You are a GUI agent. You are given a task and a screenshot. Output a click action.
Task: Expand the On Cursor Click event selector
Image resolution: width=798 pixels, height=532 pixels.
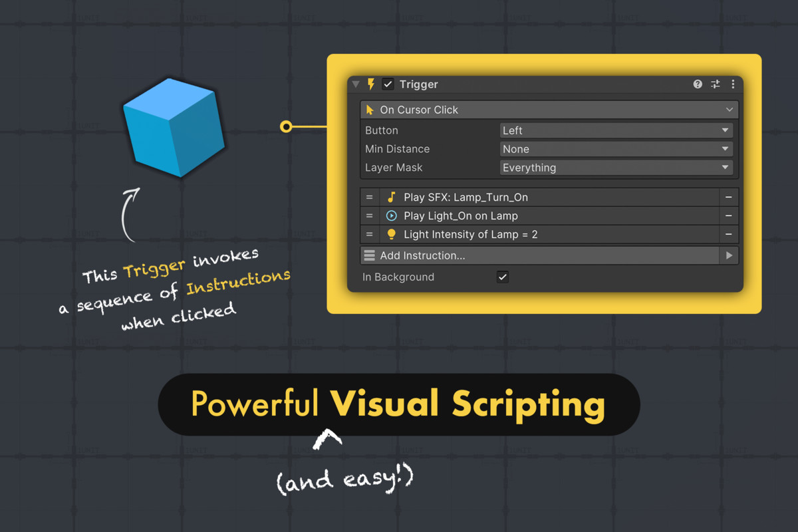pos(730,109)
